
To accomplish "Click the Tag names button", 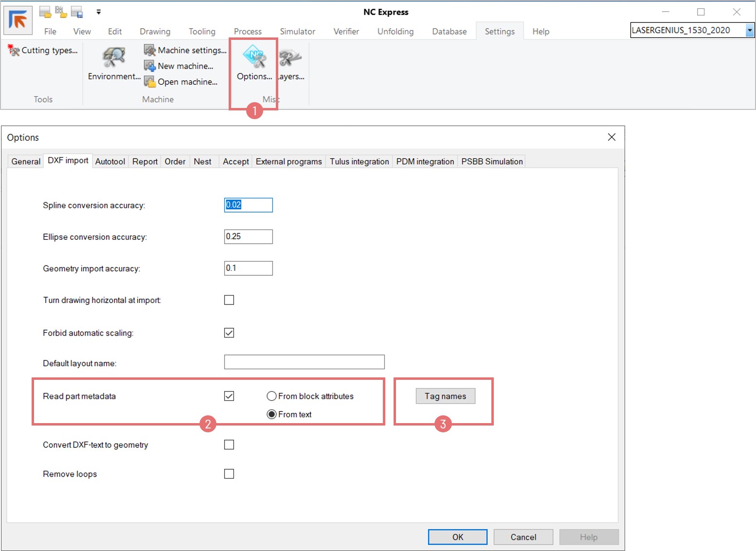I will tap(445, 396).
